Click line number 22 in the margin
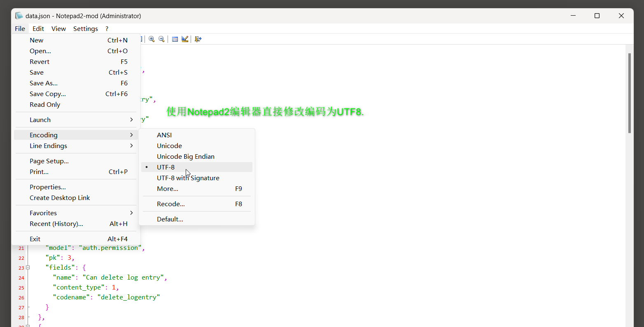Viewport: 644px width, 327px height. (x=21, y=258)
